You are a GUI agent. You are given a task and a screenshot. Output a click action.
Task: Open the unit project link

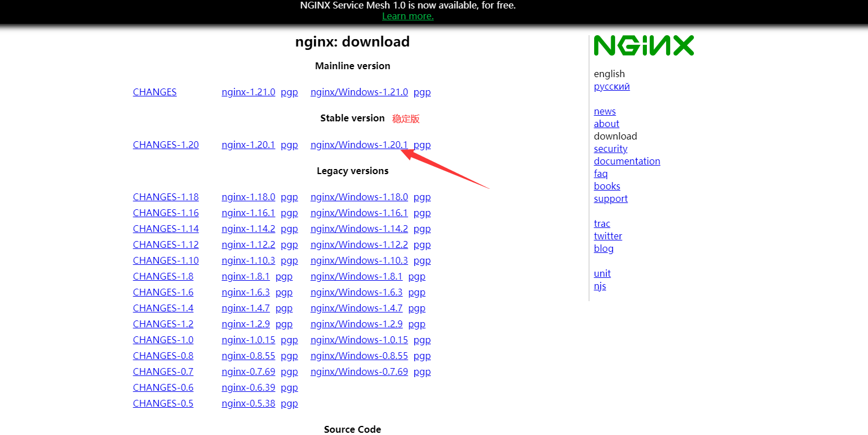click(602, 273)
